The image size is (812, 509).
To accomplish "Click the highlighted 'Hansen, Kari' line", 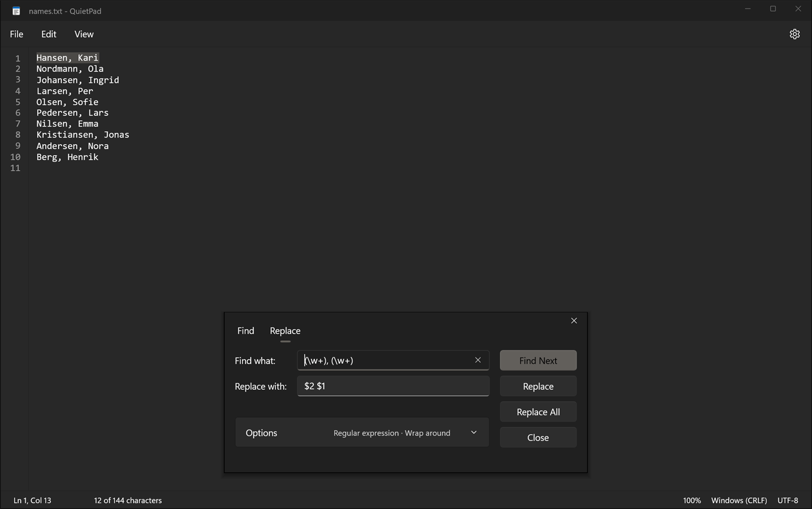I will 67,58.
